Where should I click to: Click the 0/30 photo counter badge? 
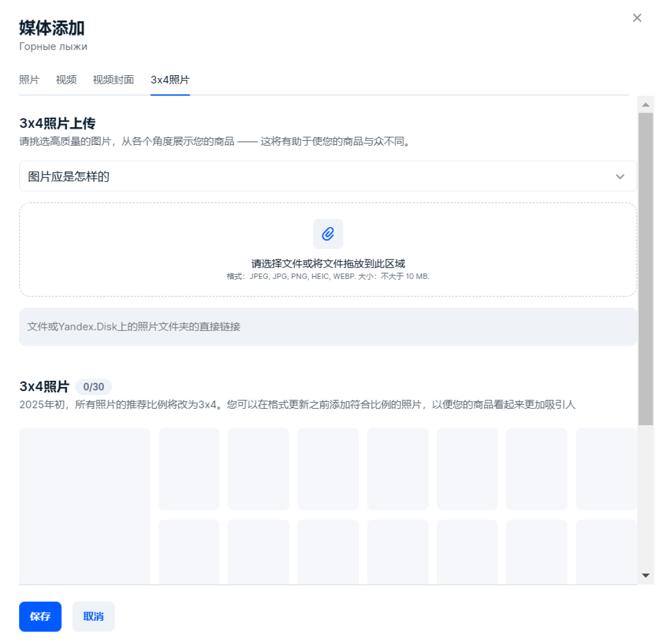[93, 387]
